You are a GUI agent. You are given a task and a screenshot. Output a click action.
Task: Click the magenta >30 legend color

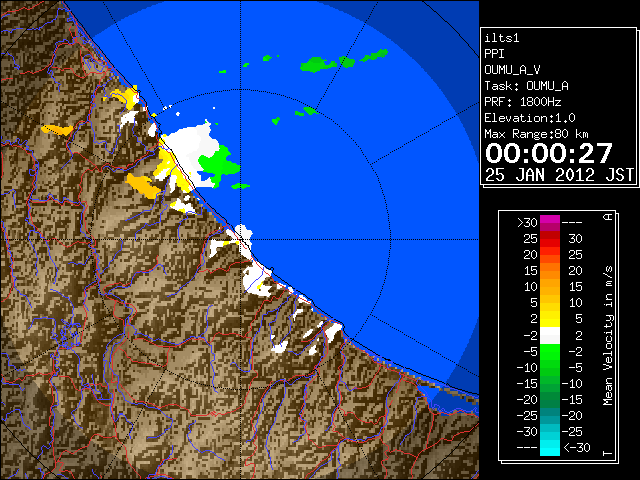pyautogui.click(x=550, y=222)
